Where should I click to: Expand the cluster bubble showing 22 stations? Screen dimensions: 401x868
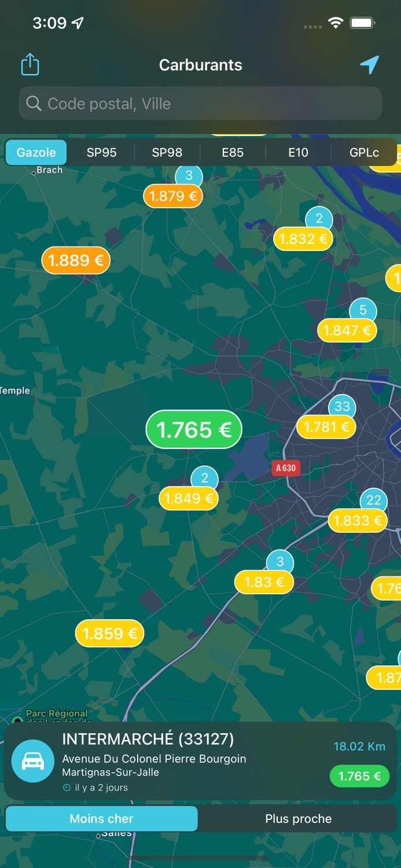(374, 500)
